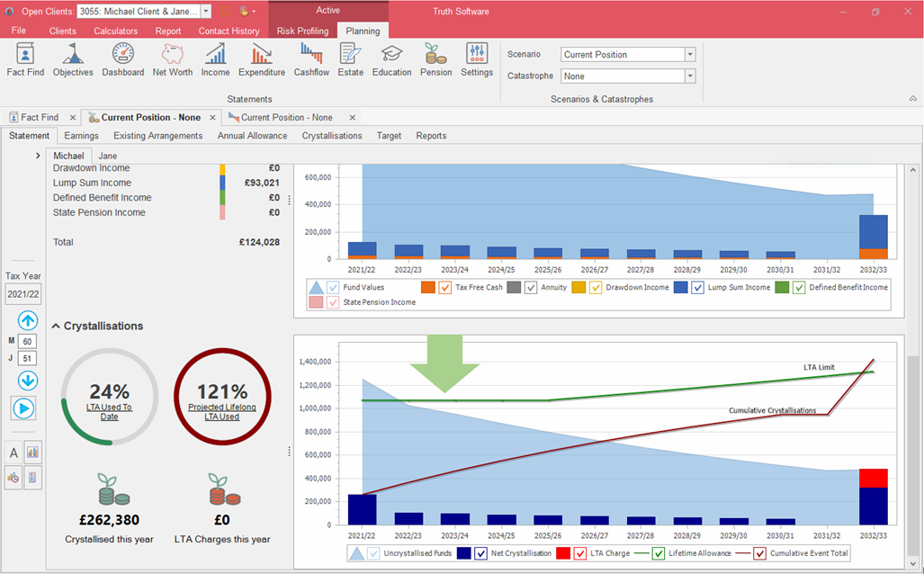
Task: Toggle the Net Crystallisation legend checkbox
Action: pos(480,553)
